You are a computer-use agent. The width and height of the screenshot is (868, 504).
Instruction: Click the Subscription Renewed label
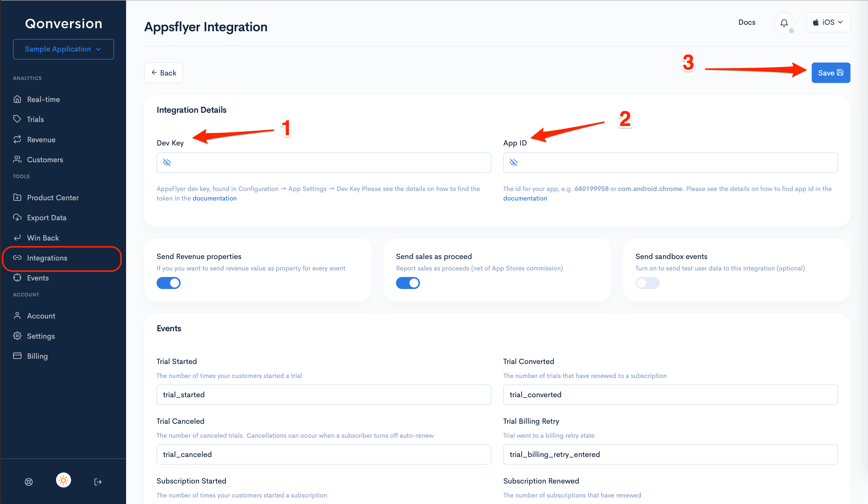point(541,481)
